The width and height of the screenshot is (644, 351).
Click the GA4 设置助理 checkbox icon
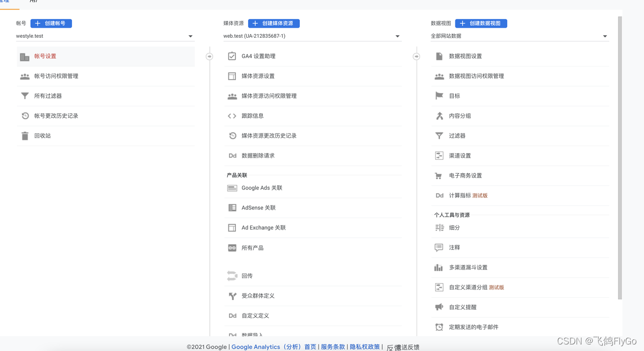pos(232,56)
